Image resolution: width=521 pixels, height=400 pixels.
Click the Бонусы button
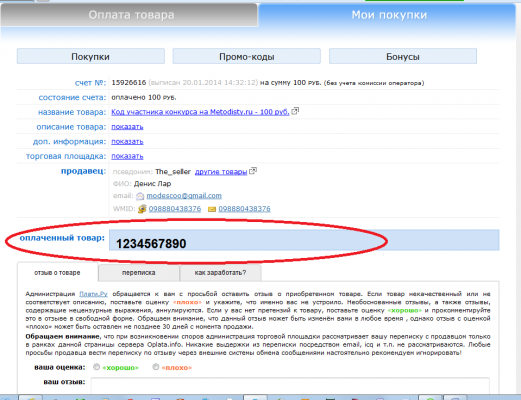[403, 56]
